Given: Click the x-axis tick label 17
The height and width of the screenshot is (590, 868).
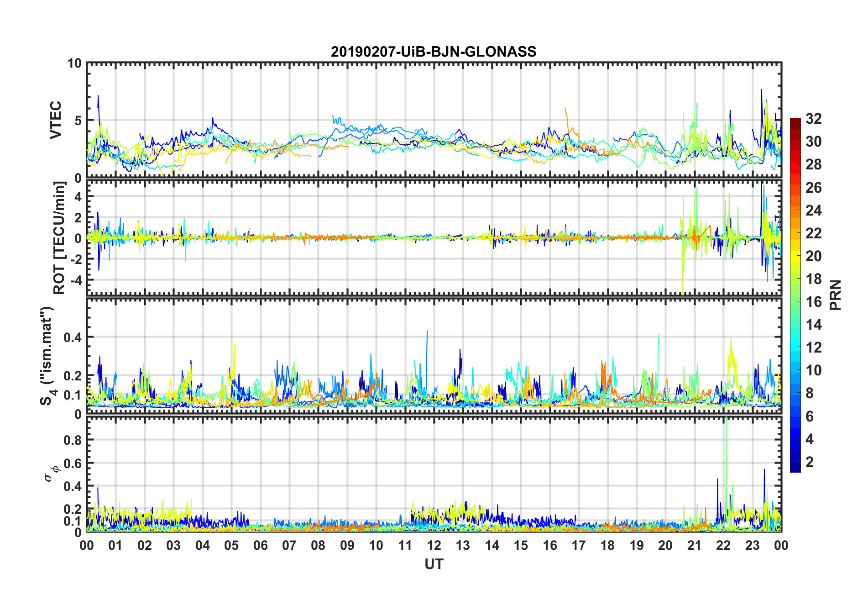Looking at the screenshot, I should tap(579, 545).
